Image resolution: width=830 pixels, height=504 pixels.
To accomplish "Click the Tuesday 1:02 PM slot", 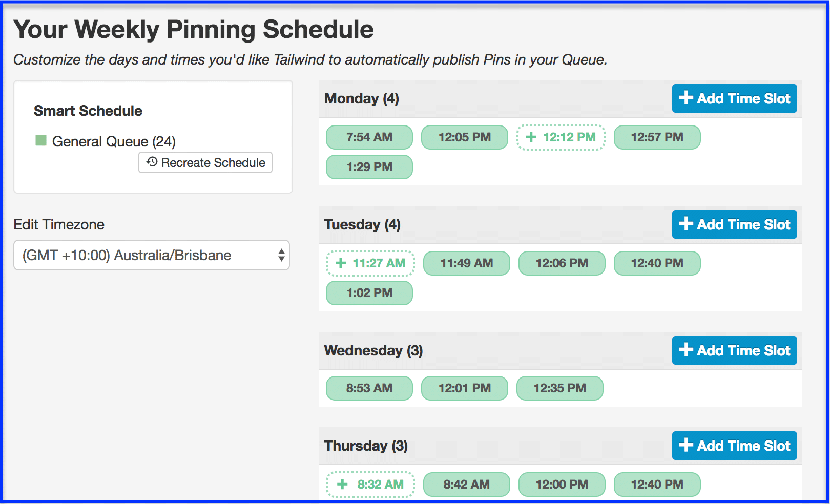I will tap(369, 293).
